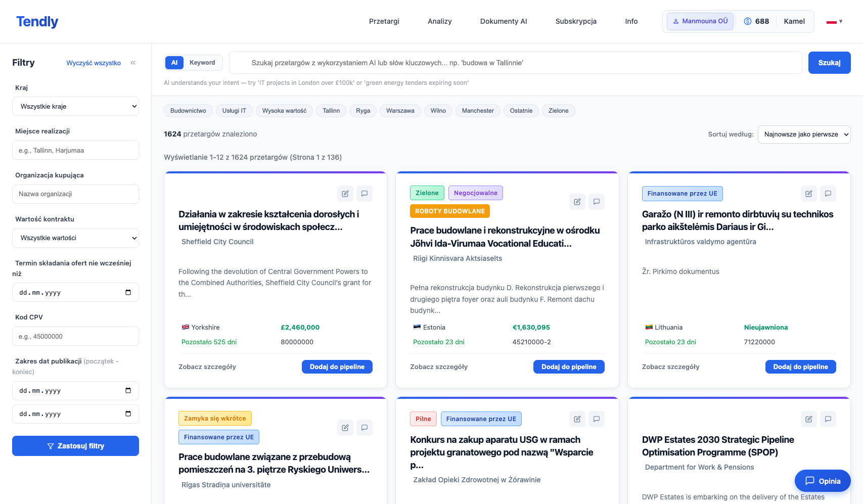863x504 pixels.
Task: Expand the Wartość kontraktu value dropdown
Action: coord(75,238)
